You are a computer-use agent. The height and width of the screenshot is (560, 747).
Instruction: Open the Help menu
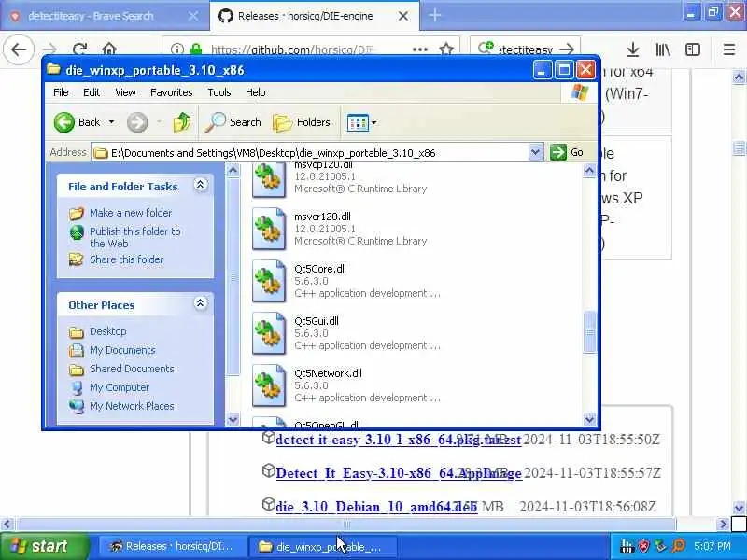255,92
